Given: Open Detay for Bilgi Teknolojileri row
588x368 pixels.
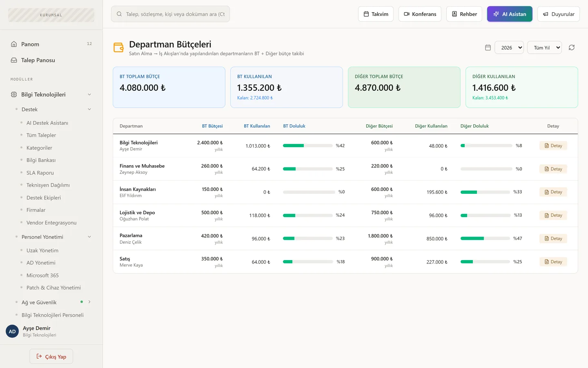Looking at the screenshot, I should pos(553,146).
